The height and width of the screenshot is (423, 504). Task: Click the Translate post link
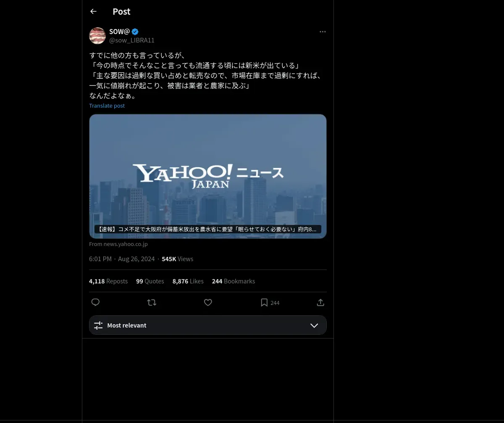[x=107, y=106]
